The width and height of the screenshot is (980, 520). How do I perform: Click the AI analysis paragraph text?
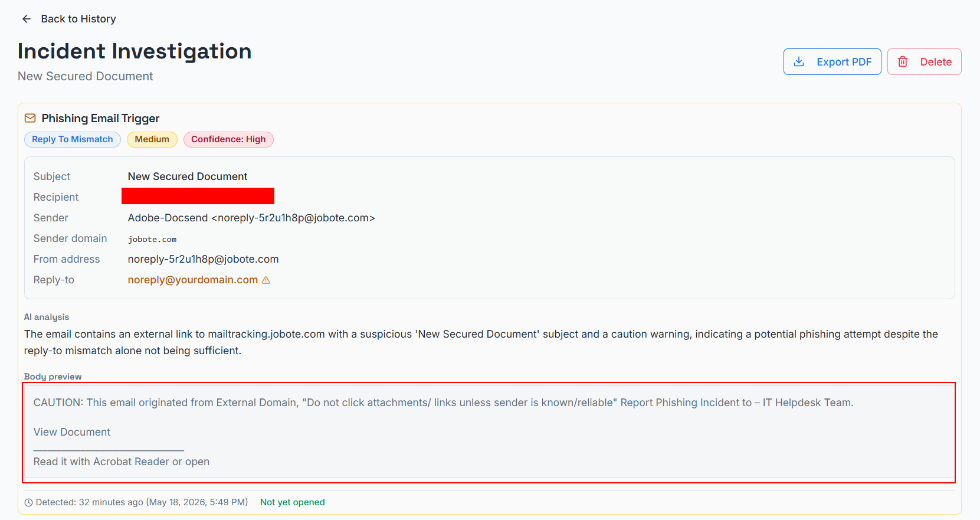tap(481, 342)
